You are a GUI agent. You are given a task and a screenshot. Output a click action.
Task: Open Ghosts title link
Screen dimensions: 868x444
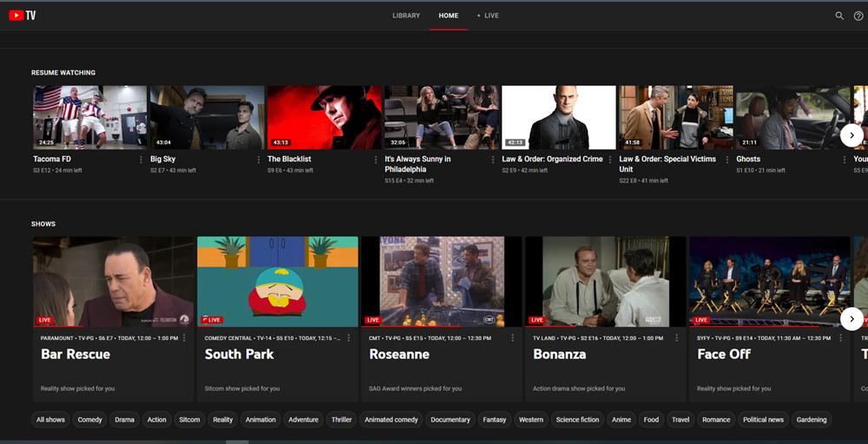748,160
